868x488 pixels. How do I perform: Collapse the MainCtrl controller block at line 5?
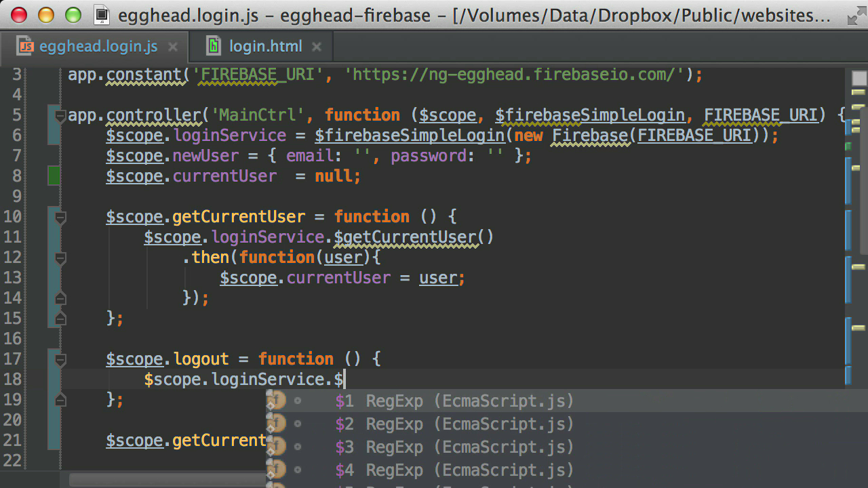coord(60,115)
